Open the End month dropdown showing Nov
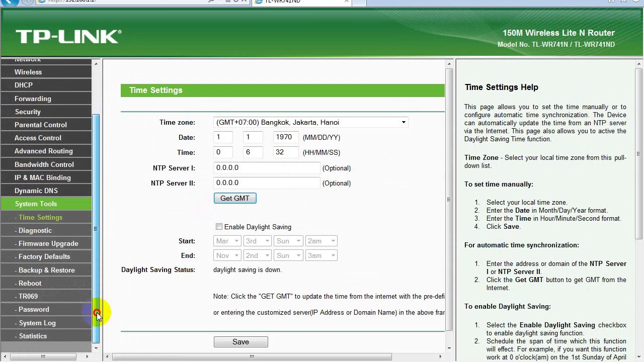 pos(227,255)
